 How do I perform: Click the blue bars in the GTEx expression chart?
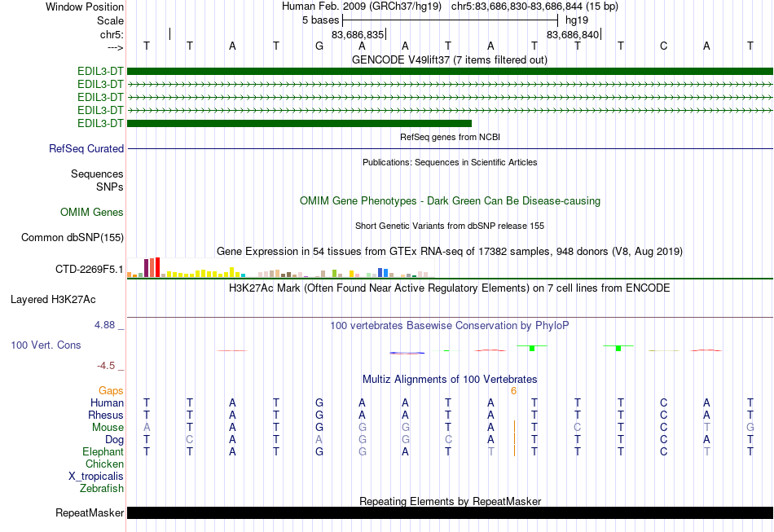(x=383, y=272)
